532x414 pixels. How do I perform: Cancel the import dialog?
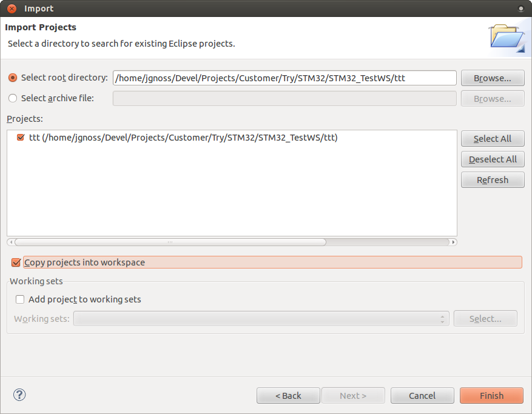click(x=422, y=396)
